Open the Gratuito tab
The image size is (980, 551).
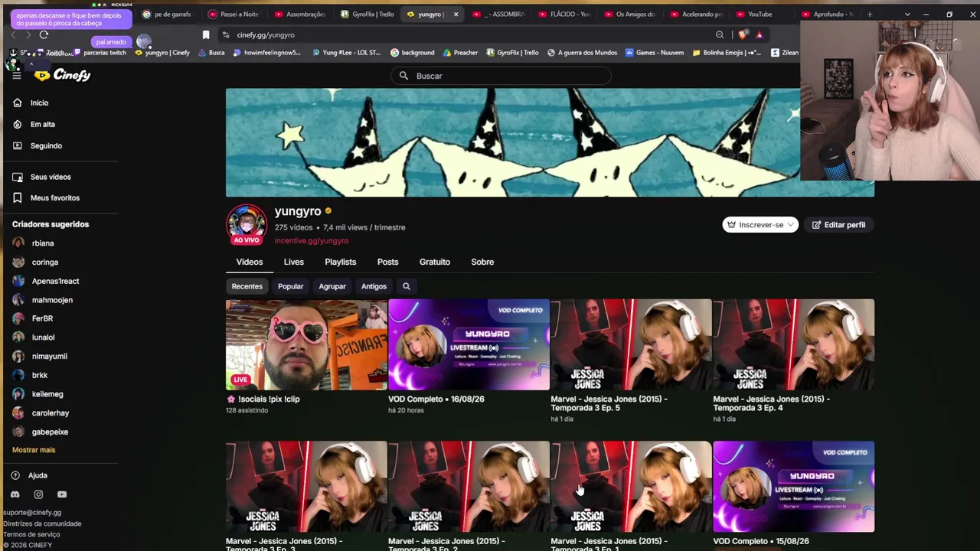pyautogui.click(x=435, y=262)
